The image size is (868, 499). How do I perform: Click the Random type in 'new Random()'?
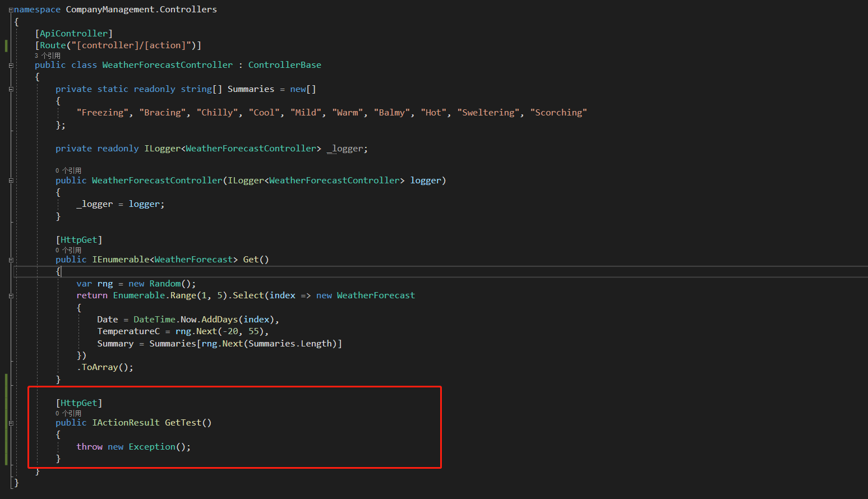pos(165,284)
